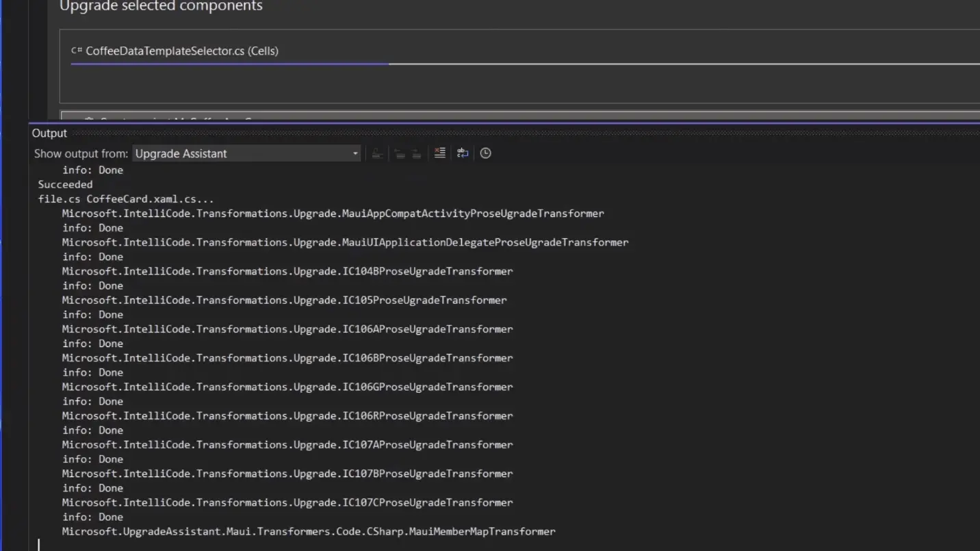
Task: Click the clock timestamp icon in Output toolbar
Action: click(x=486, y=153)
